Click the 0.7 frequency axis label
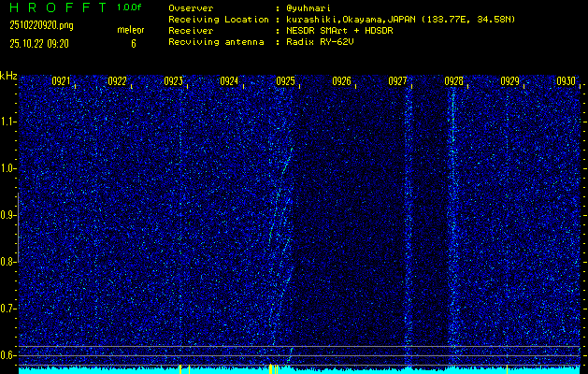This screenshot has width=588, height=374. tap(7, 309)
